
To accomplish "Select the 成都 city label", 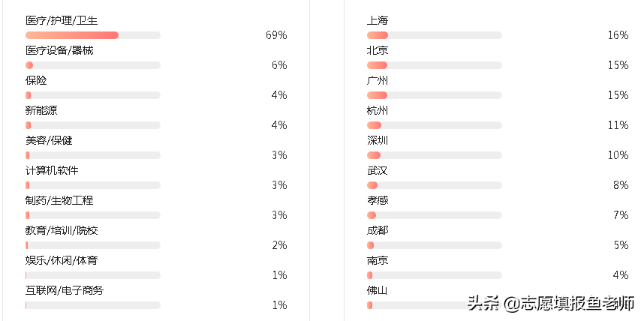I will pos(378,230).
